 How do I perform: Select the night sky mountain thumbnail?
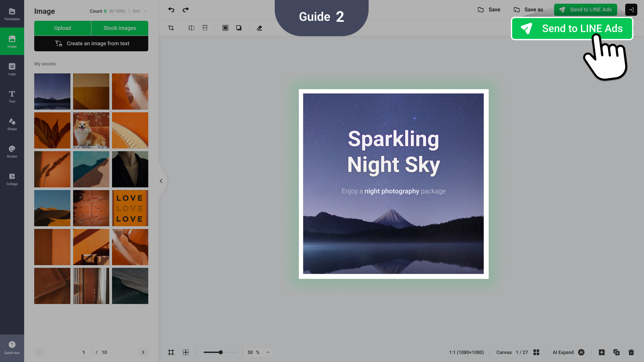52,92
